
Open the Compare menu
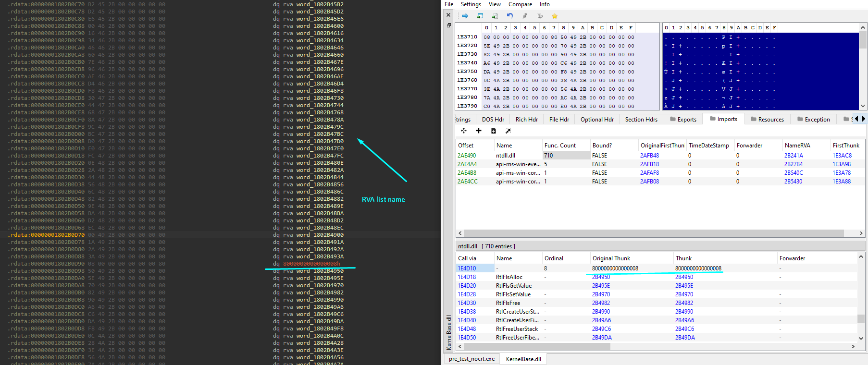pyautogui.click(x=520, y=4)
